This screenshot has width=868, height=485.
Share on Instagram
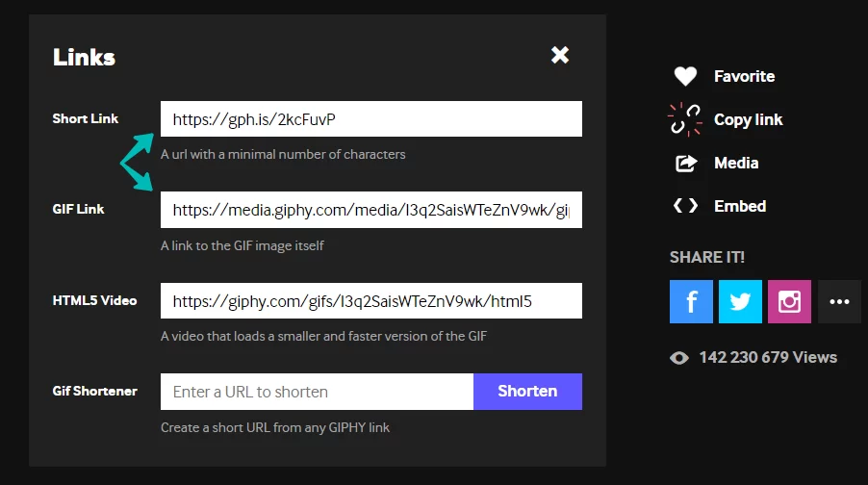(789, 302)
